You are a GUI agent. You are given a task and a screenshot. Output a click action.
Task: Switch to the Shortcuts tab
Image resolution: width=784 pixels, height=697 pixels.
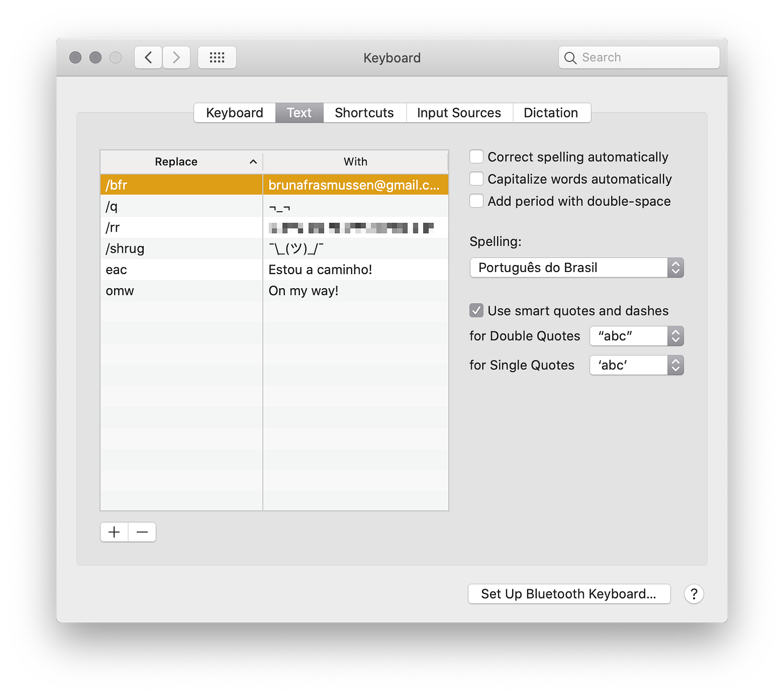tap(365, 113)
